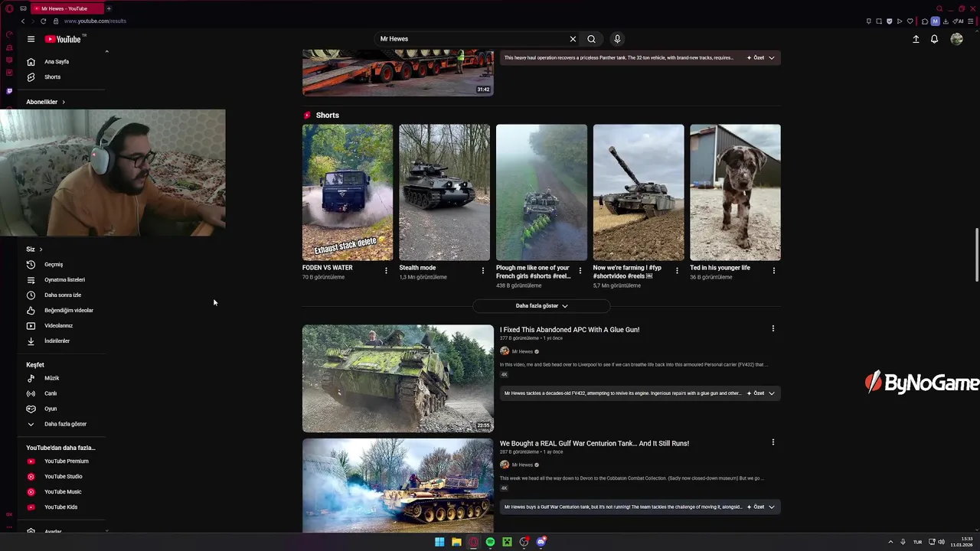
Task: Open options for Glue Gun APC video
Action: (x=773, y=328)
